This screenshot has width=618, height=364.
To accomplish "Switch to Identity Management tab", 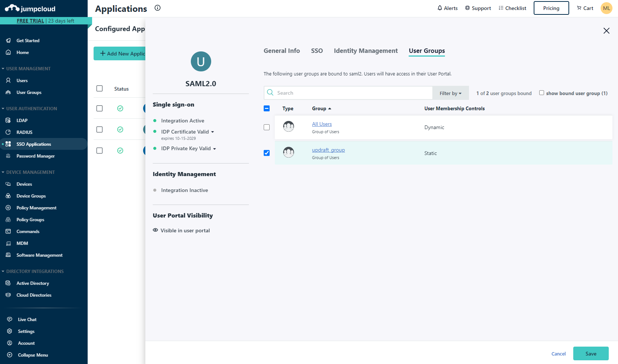I will [x=365, y=51].
